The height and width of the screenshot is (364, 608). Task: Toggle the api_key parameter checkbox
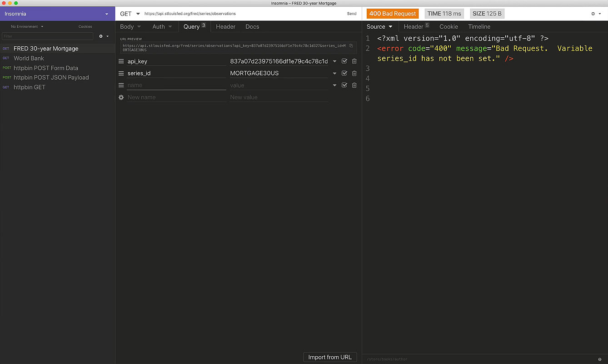(344, 61)
